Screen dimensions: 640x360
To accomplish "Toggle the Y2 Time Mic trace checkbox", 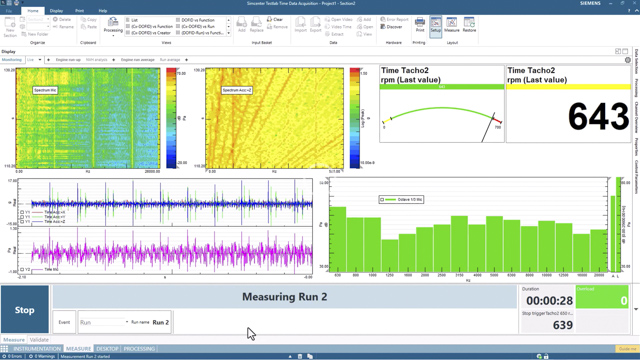I will point(22,269).
